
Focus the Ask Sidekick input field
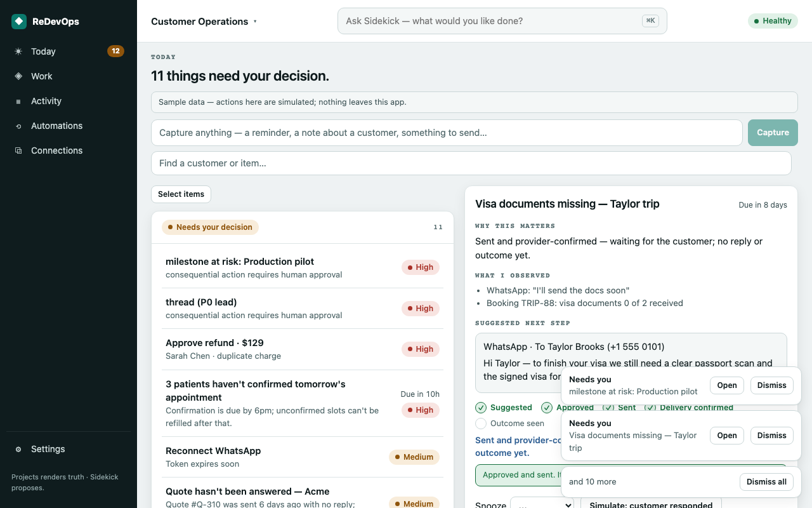[x=502, y=21]
